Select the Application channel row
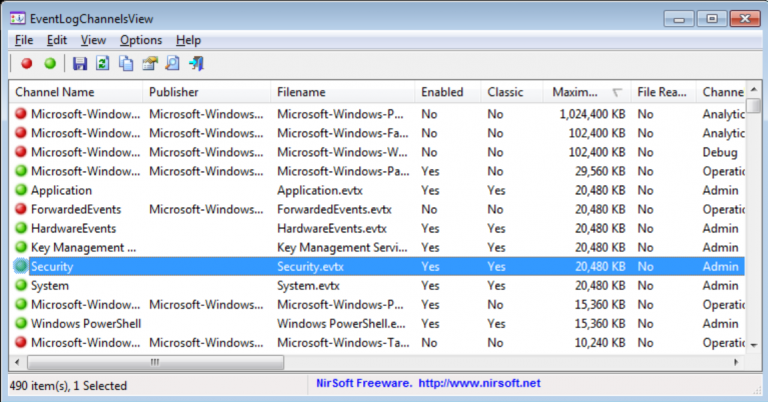 tap(61, 191)
